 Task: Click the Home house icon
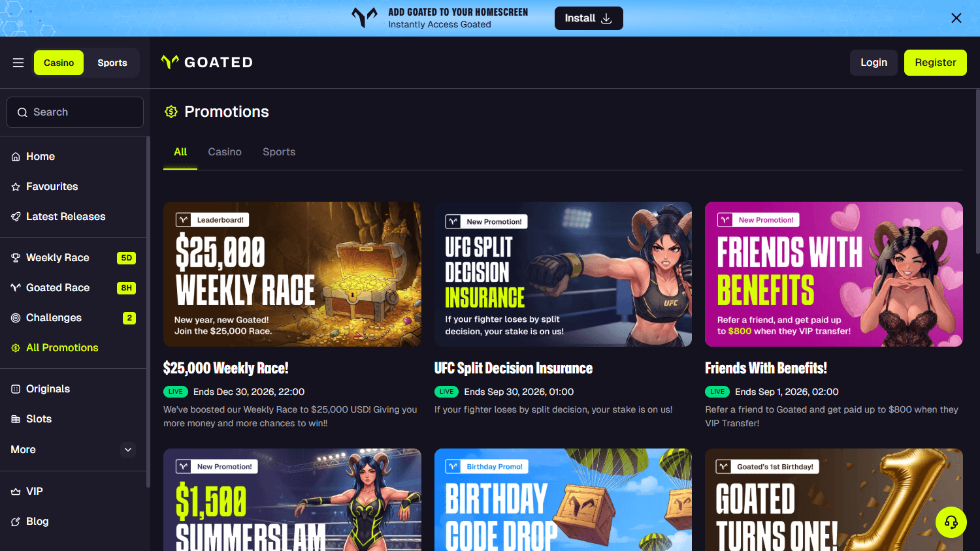(x=16, y=157)
